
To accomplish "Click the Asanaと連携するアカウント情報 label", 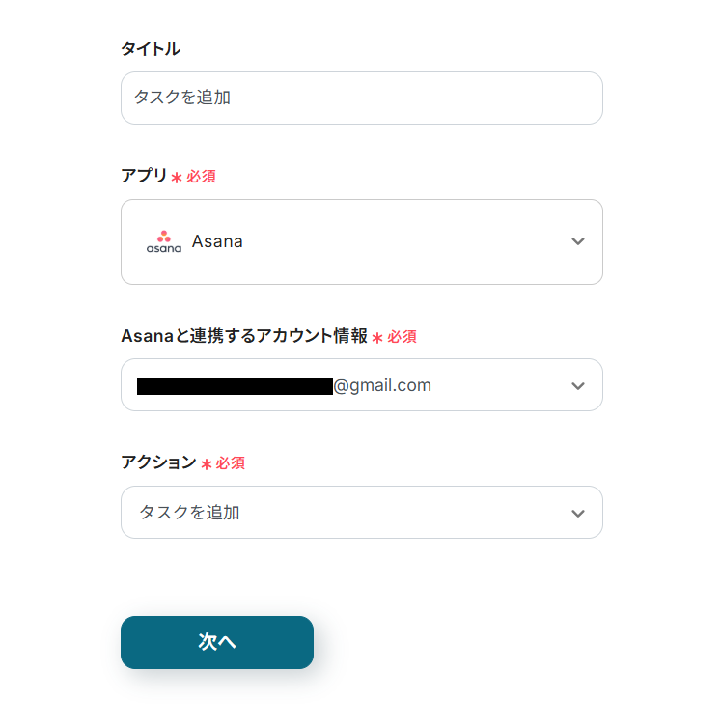I will pos(243,336).
